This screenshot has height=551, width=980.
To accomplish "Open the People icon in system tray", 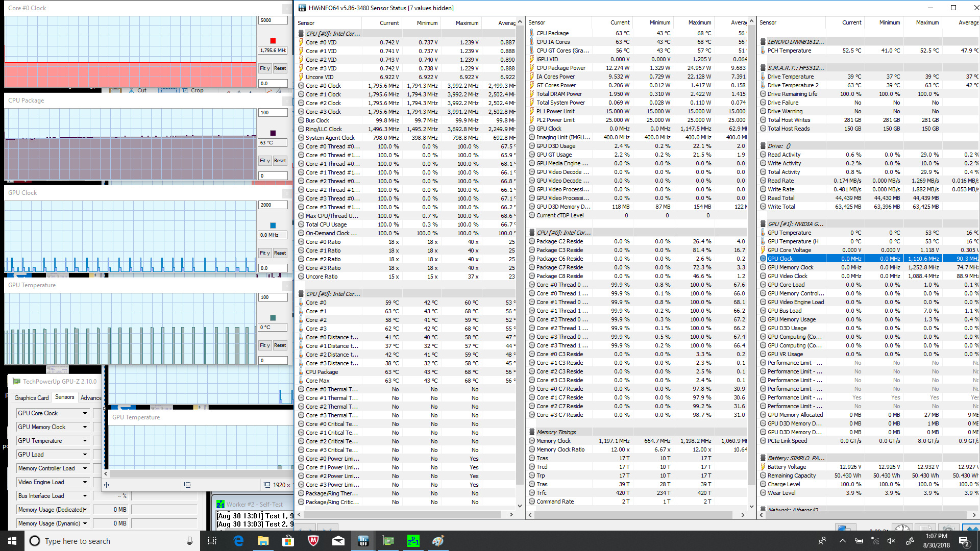I will pyautogui.click(x=822, y=541).
